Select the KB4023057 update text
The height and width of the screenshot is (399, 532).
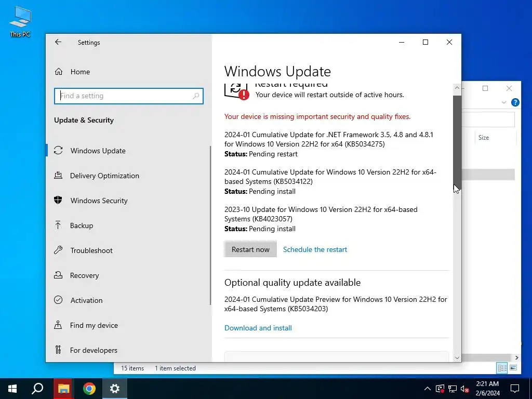(321, 214)
